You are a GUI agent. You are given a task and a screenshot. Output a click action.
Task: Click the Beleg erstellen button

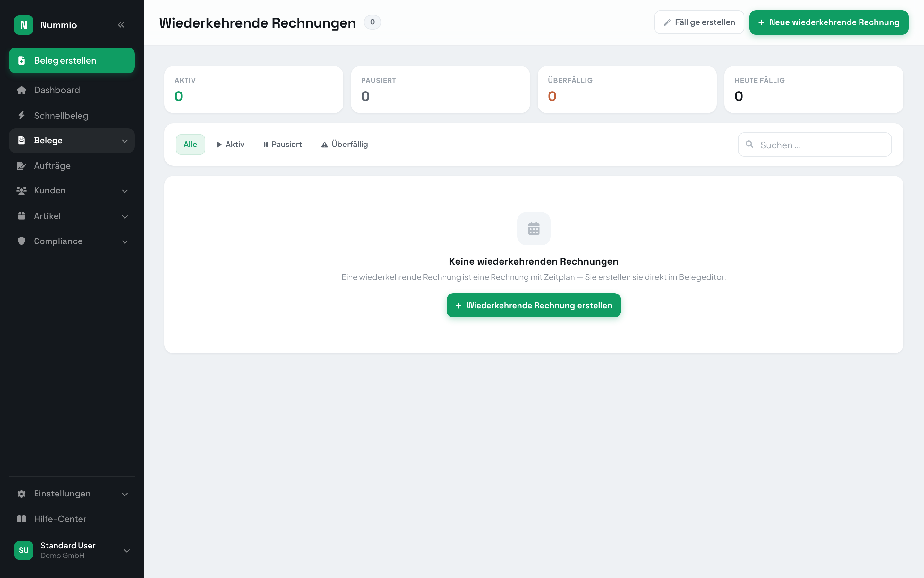[x=72, y=60]
